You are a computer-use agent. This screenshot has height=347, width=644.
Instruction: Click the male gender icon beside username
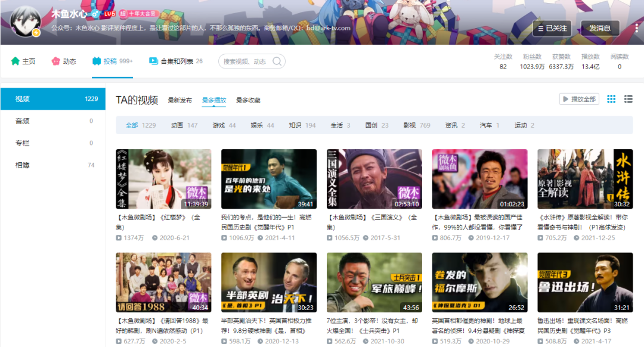coord(95,14)
